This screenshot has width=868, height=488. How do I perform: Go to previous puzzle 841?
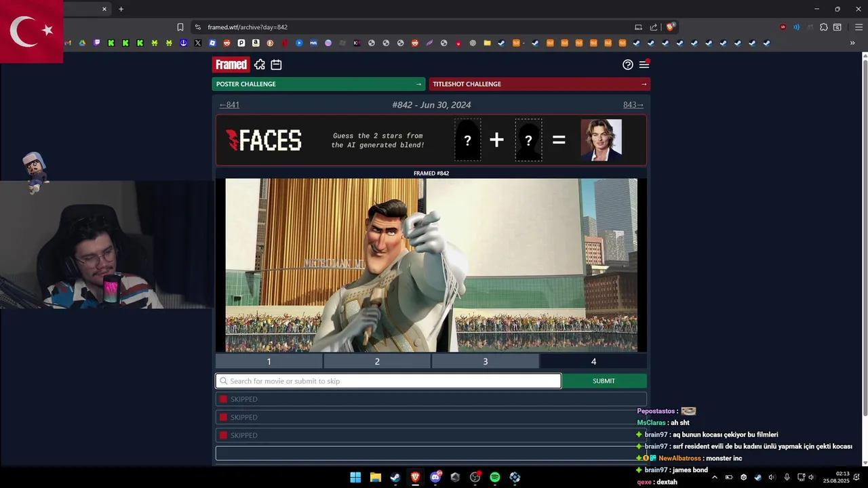229,104
